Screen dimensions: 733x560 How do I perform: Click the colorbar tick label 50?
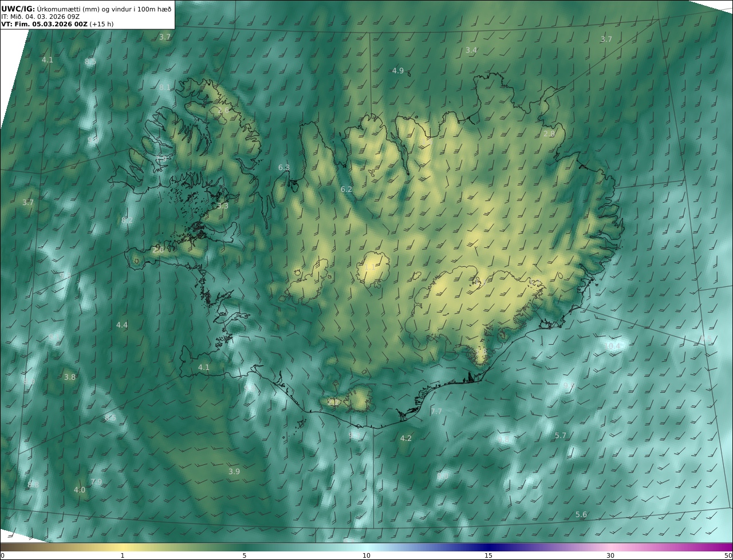[x=728, y=556]
